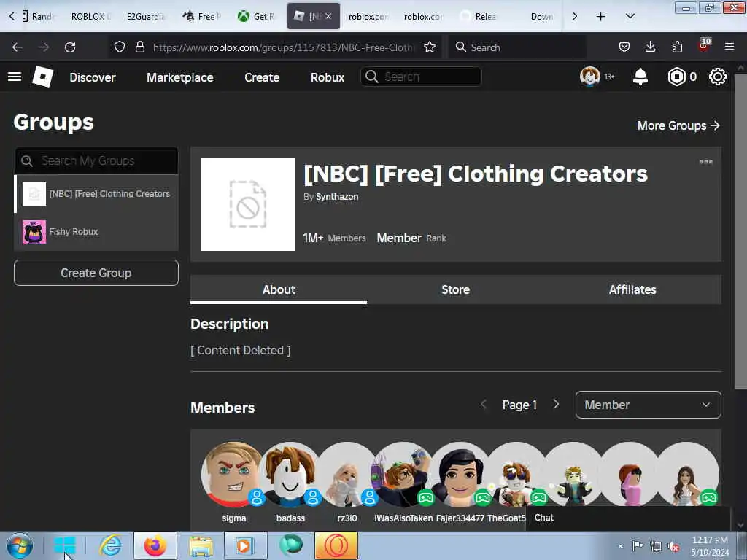
Task: Select the About tab
Action: (279, 289)
